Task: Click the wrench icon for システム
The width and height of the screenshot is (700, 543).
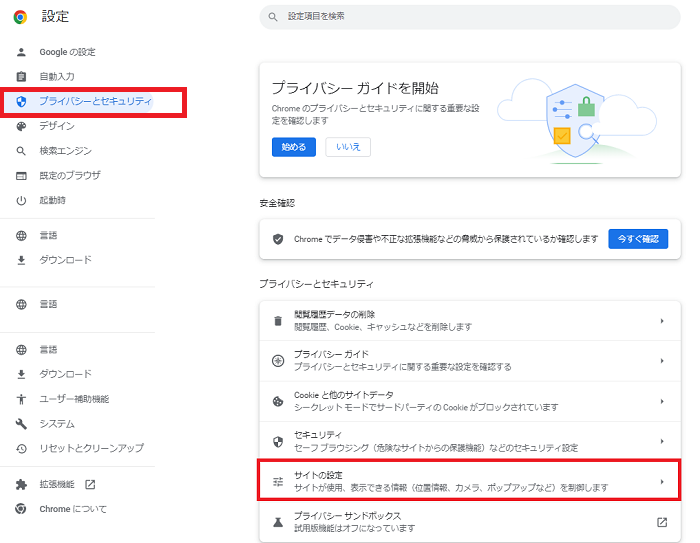Action: tap(21, 424)
